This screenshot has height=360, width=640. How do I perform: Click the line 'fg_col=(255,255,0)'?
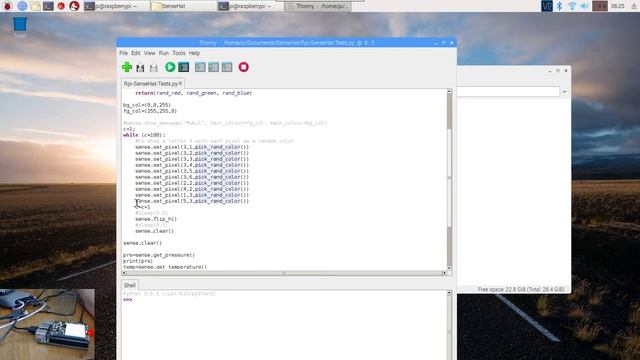pyautogui.click(x=150, y=111)
